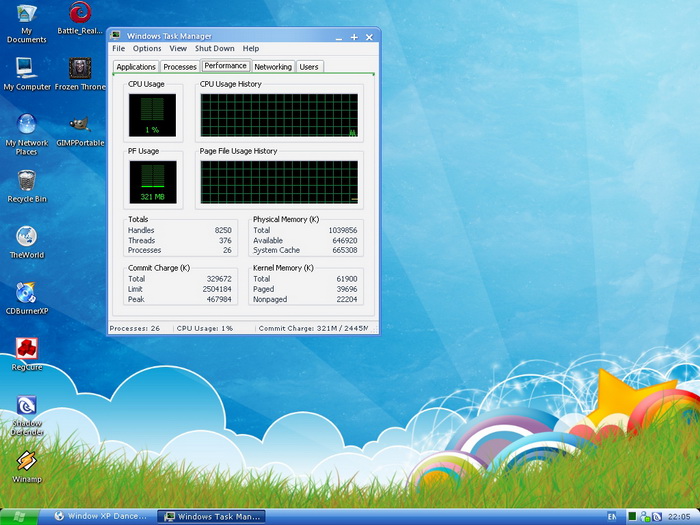Select the Frozen Throne game icon
700x525 pixels.
[x=80, y=74]
